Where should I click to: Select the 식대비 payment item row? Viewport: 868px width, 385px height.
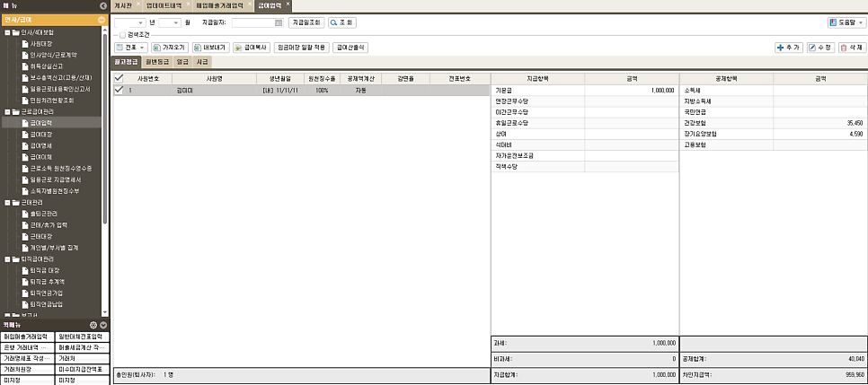585,144
